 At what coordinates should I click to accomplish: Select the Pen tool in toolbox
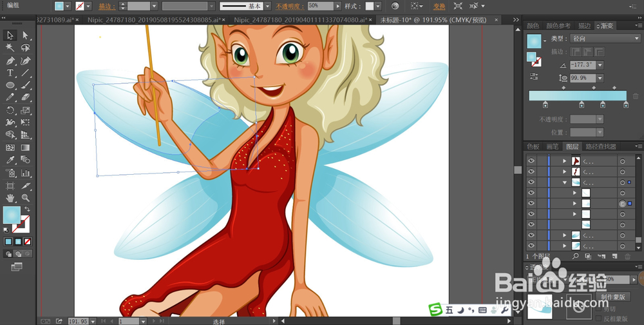tap(10, 61)
